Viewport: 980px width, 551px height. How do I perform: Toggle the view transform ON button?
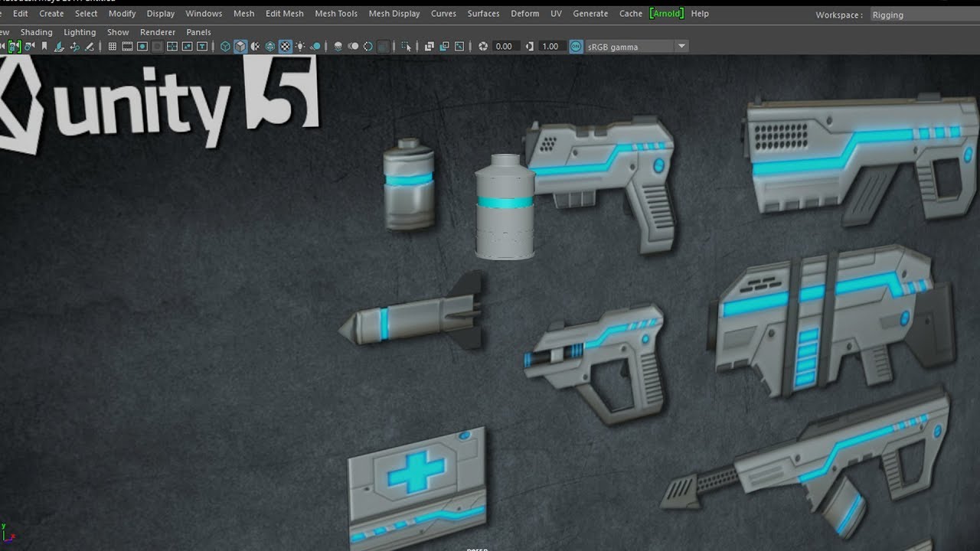pos(576,47)
